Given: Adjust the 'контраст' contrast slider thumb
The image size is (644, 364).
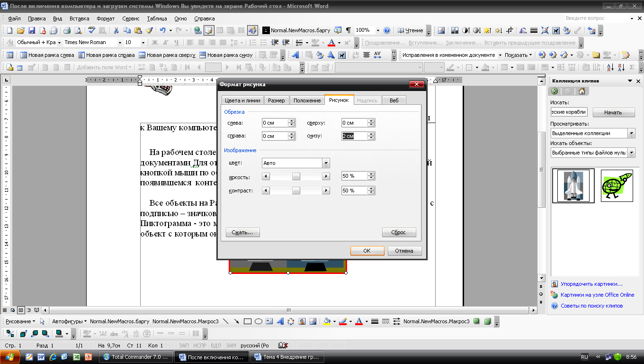Looking at the screenshot, I should pyautogui.click(x=296, y=191).
